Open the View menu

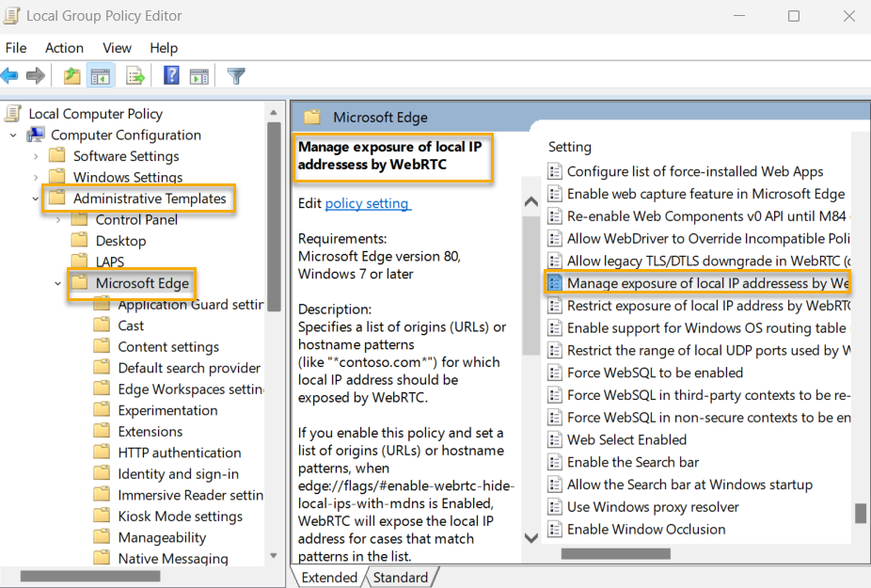117,48
